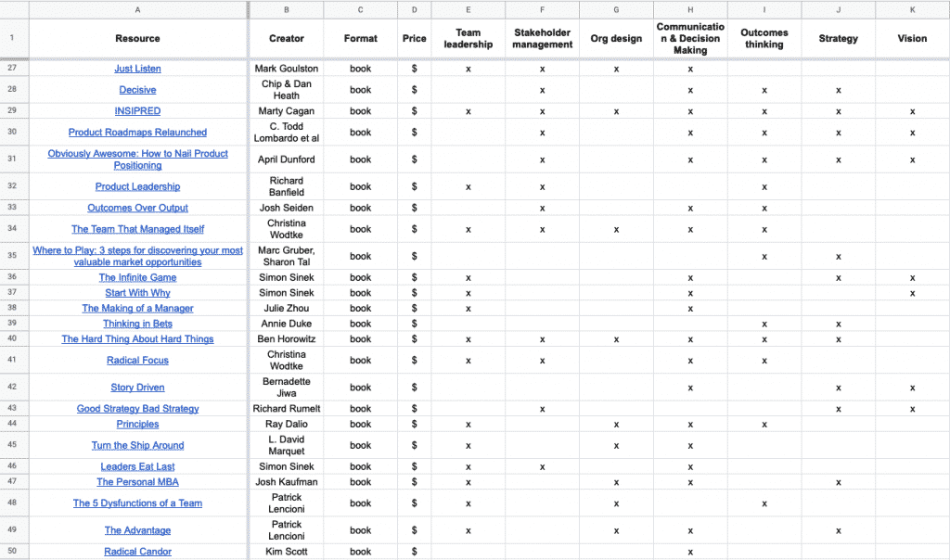Open Thinking in Bets link
The height and width of the screenshot is (560, 950).
[137, 324]
